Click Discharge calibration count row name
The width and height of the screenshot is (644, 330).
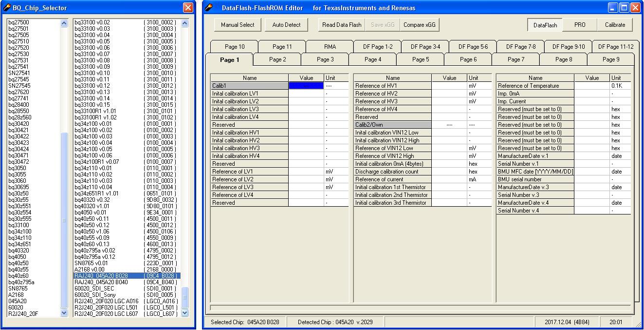[x=392, y=172]
